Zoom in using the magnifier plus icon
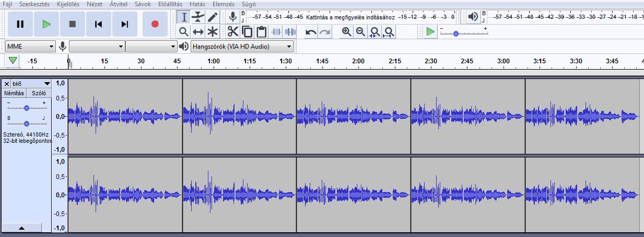This screenshot has height=237, width=644. pos(346,32)
